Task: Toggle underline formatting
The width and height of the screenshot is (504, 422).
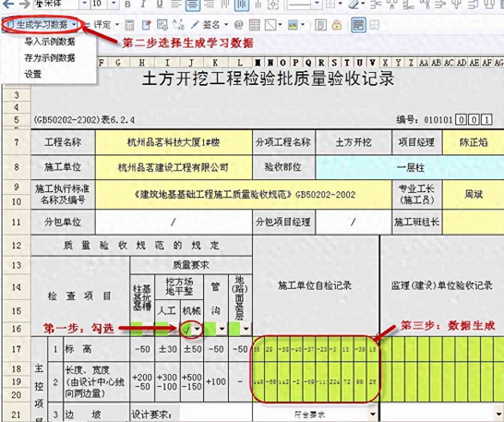Action: coord(160,4)
